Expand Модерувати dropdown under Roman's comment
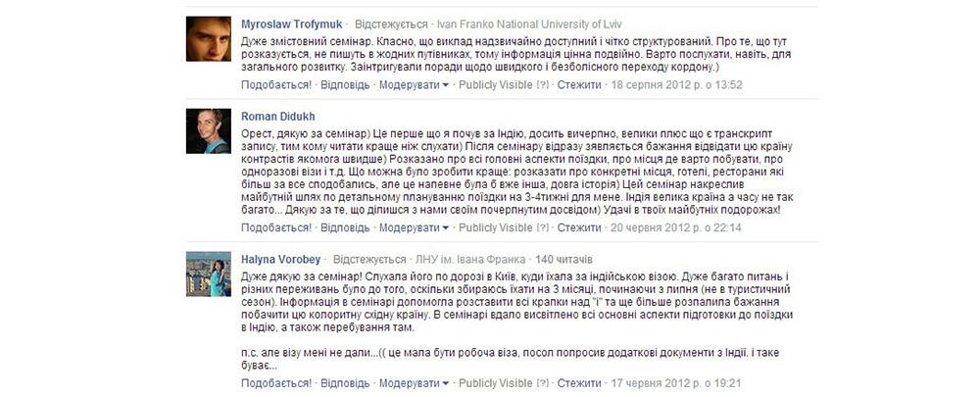This screenshot has width=980, height=397. tap(414, 227)
